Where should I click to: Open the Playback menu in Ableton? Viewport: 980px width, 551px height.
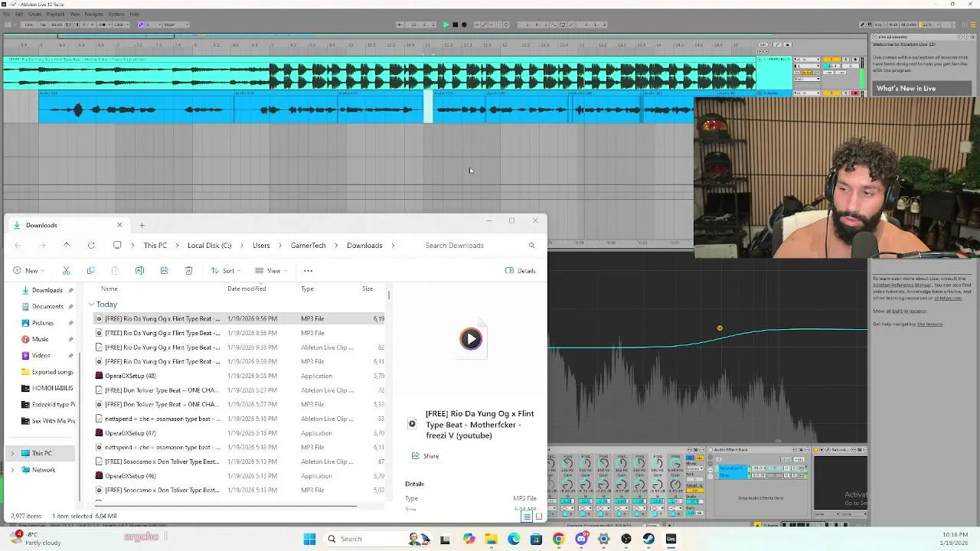(x=55, y=14)
